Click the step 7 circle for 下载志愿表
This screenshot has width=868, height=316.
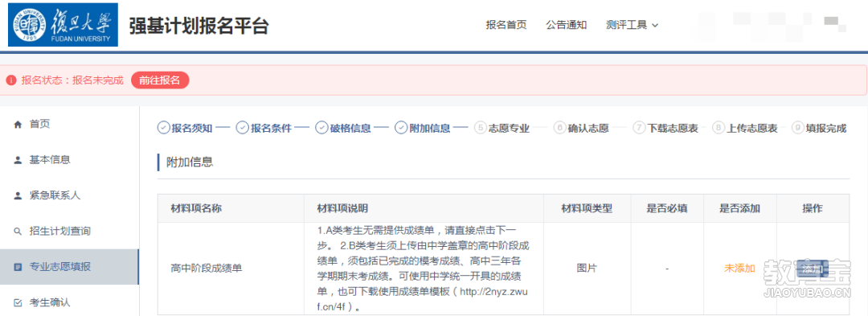(x=639, y=128)
